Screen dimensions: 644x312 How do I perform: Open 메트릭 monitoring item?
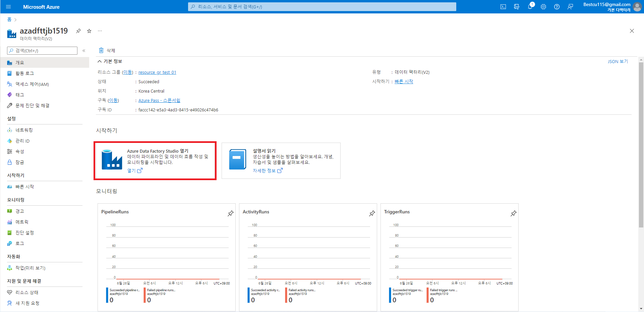click(45, 222)
